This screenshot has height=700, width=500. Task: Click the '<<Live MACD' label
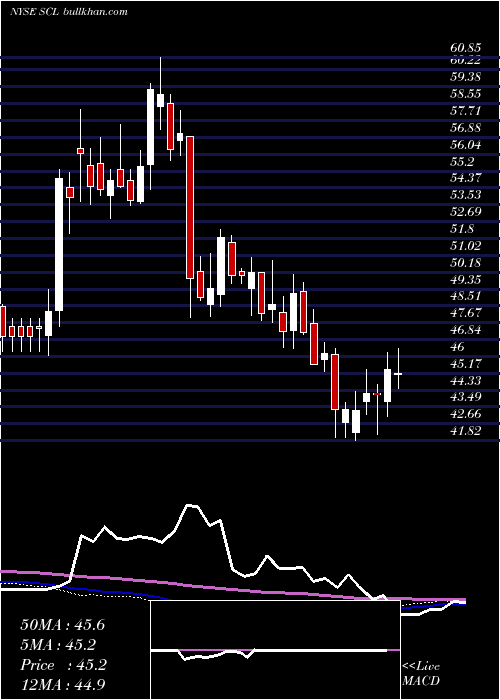[x=421, y=674]
